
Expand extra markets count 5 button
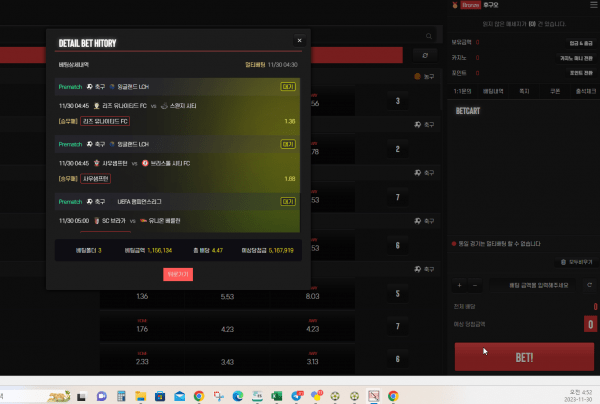pyautogui.click(x=398, y=294)
